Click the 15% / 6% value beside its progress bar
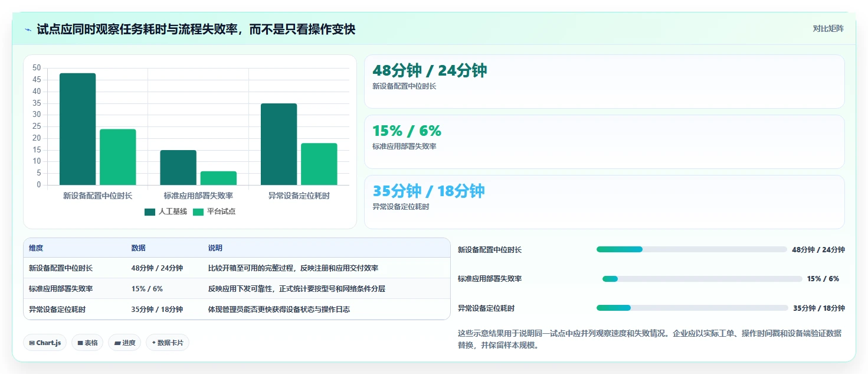The height and width of the screenshot is (374, 868). 823,279
